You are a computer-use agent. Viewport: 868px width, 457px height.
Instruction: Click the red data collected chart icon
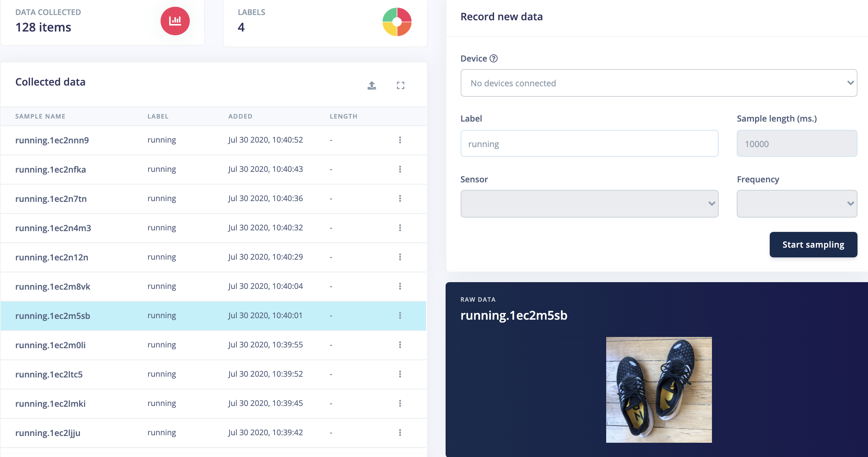click(175, 21)
